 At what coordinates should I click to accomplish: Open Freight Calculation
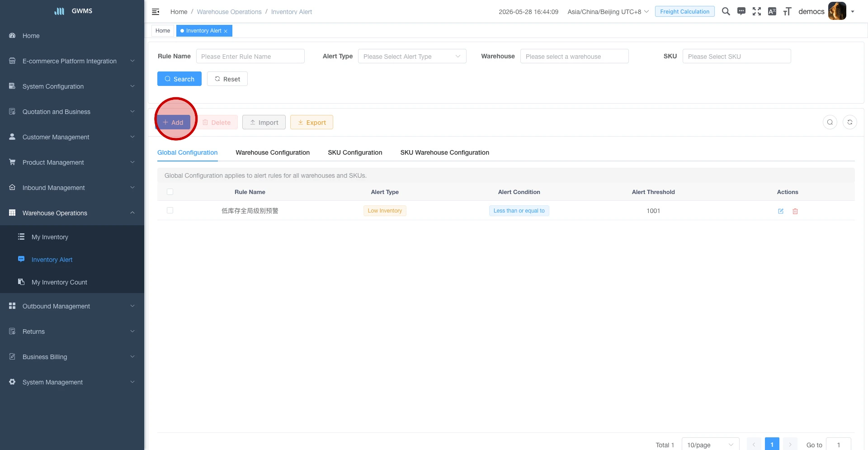[x=684, y=11]
